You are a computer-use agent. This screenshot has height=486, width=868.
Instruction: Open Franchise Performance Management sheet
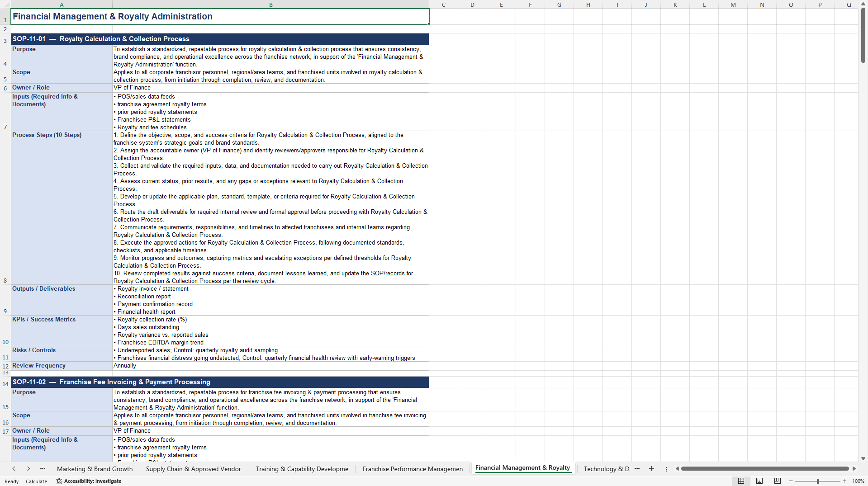click(413, 469)
